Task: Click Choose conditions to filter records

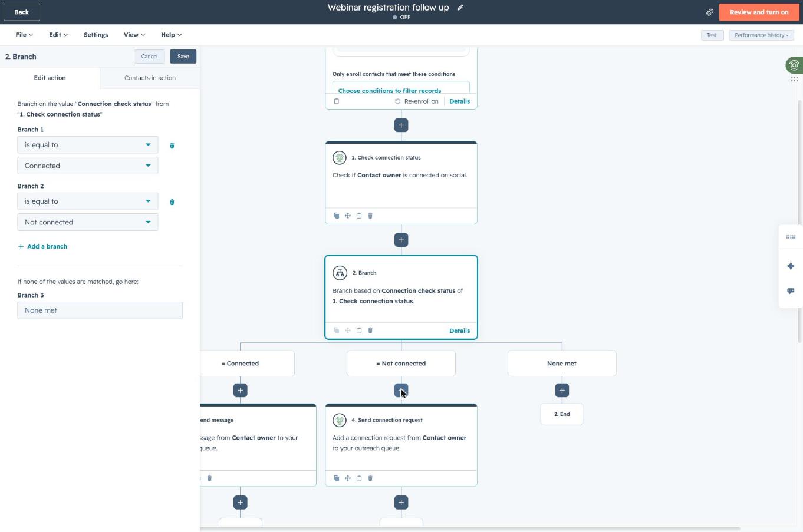Action: coord(390,91)
